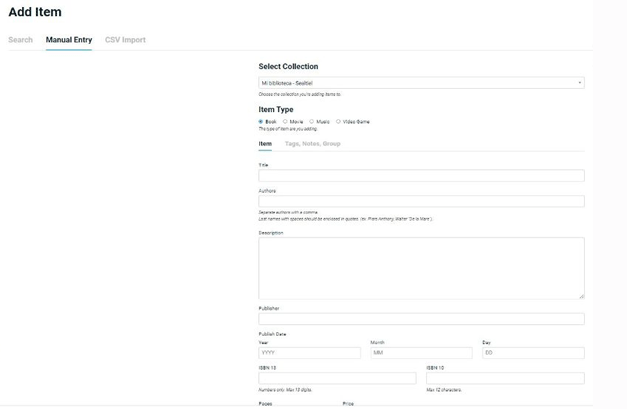Click the ISBN 13 input field

pyautogui.click(x=337, y=378)
